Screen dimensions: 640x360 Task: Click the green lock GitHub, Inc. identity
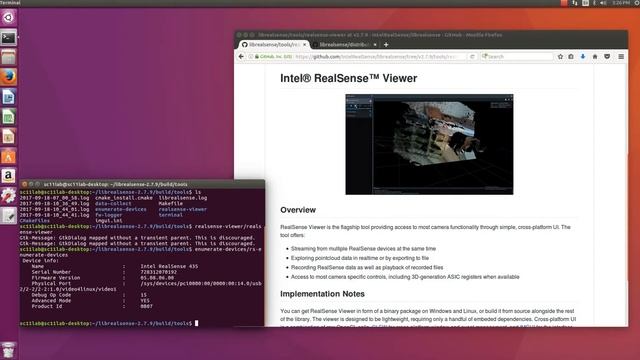pyautogui.click(x=273, y=57)
